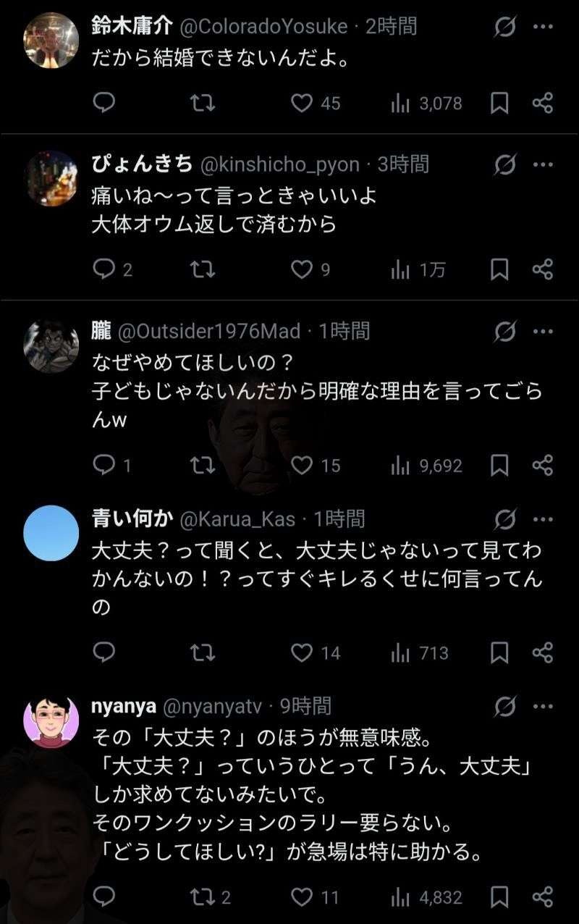Bookmark nyanya's tweet
579x924 pixels.
pos(499,897)
